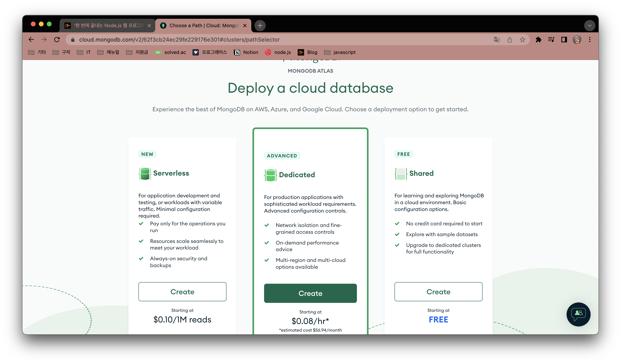Viewport: 621px width, 364px height.
Task: Expand the tab search chevron
Action: coord(589,25)
